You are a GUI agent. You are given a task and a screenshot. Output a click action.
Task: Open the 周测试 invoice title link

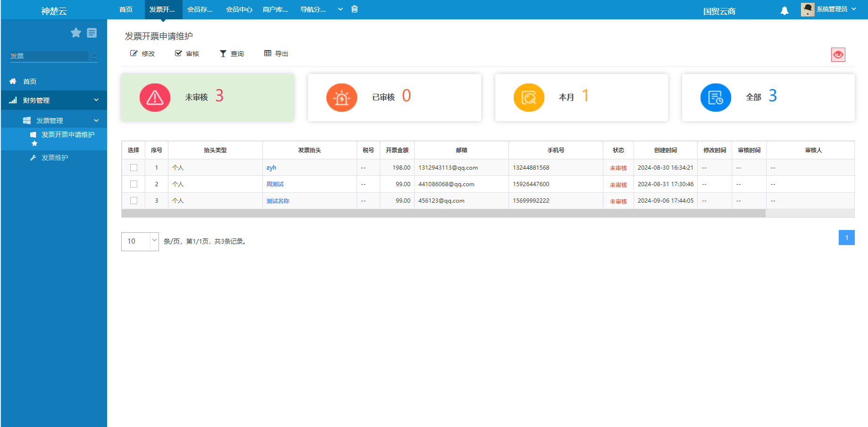click(275, 184)
